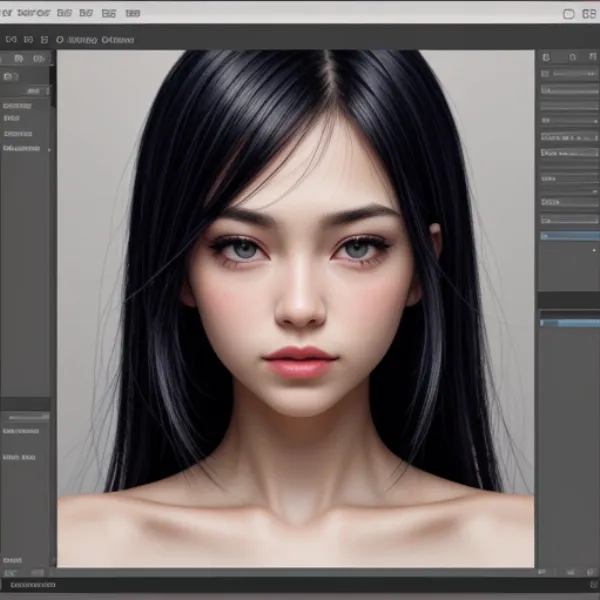This screenshot has height=600, width=600.
Task: Click the blue slider bar in the lower right panel
Action: point(568,323)
